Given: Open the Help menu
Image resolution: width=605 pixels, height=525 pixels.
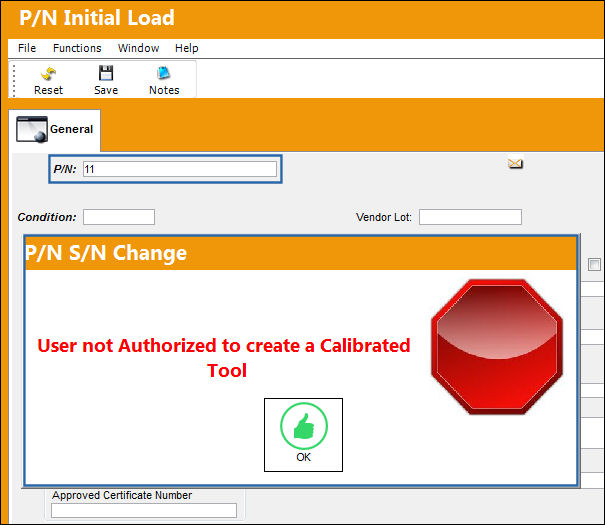Looking at the screenshot, I should [187, 48].
